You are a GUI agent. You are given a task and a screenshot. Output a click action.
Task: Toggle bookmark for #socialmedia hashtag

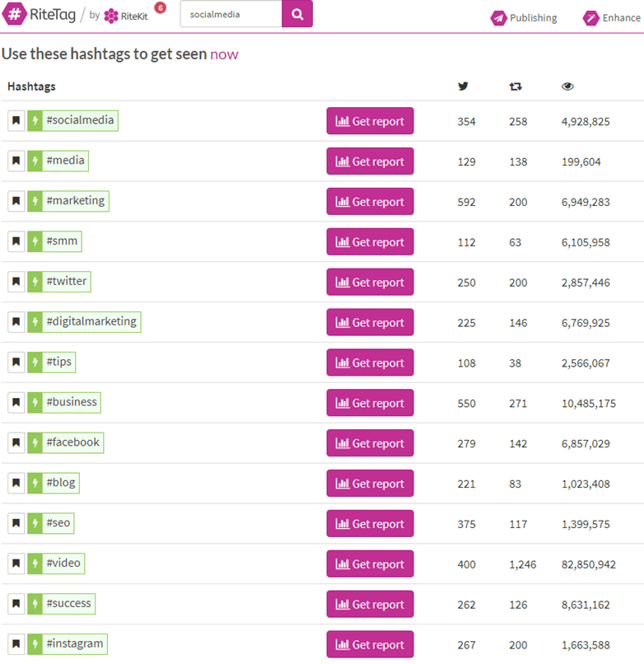point(16,120)
